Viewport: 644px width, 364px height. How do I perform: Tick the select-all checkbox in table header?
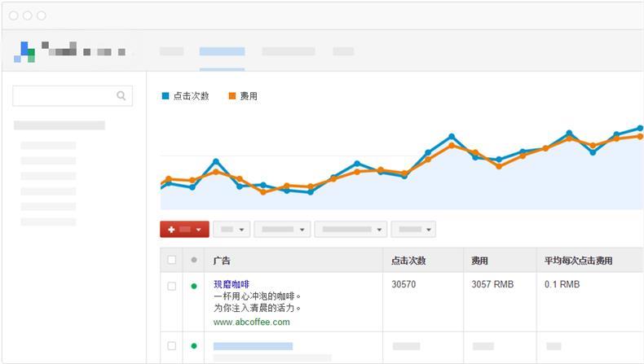pos(172,260)
